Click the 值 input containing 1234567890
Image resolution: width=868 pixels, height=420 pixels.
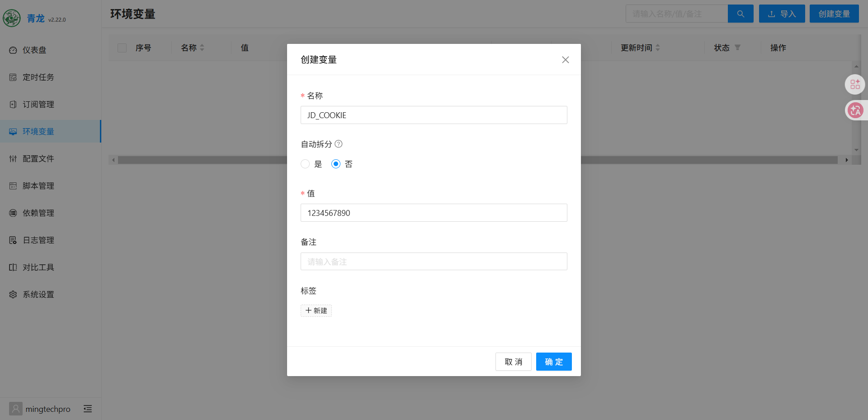(x=434, y=213)
